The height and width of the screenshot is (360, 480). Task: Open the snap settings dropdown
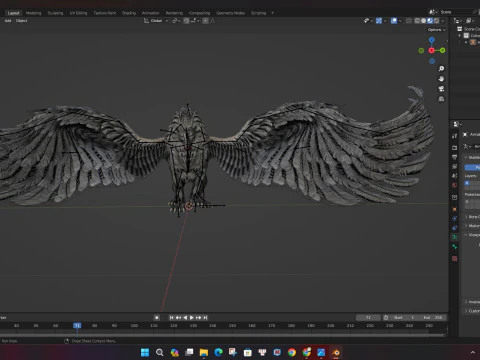(195, 21)
